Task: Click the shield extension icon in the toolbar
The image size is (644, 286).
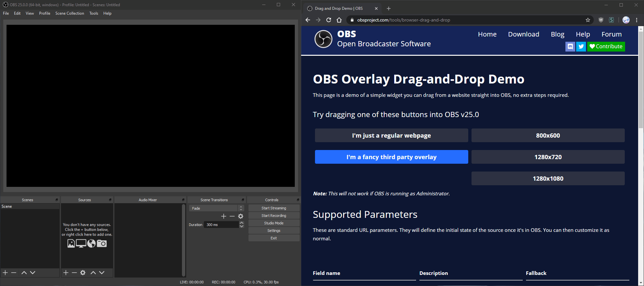Action: coord(601,20)
